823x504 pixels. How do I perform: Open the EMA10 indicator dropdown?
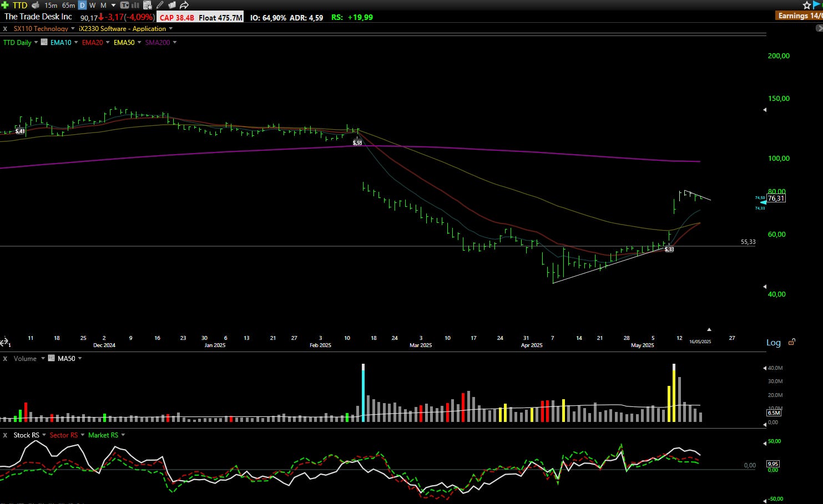click(x=75, y=43)
